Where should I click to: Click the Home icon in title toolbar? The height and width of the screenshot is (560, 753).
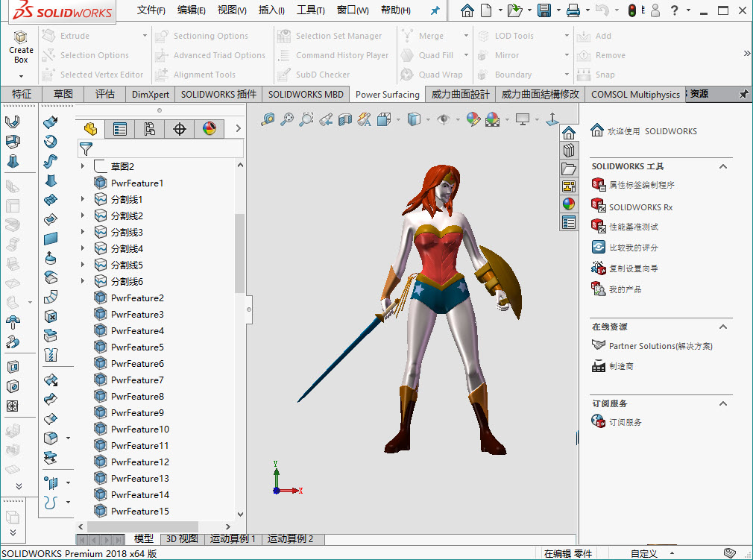[x=467, y=10]
